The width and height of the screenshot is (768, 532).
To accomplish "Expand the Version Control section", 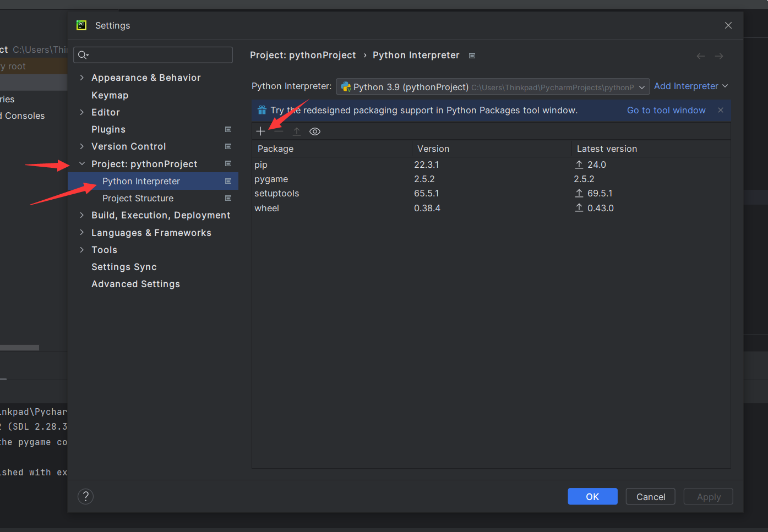I will click(x=82, y=146).
